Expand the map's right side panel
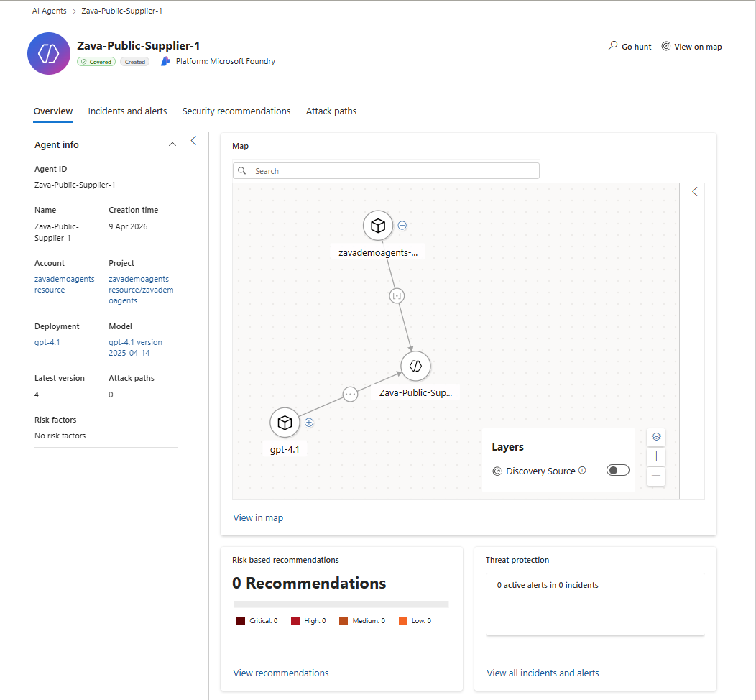Screen dimensions: 756x700 [694, 192]
